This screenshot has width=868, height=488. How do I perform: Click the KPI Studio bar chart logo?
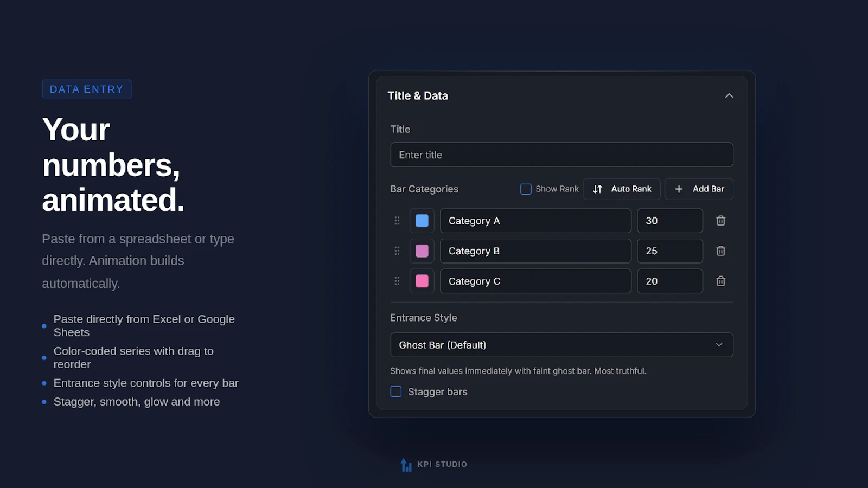pyautogui.click(x=406, y=464)
